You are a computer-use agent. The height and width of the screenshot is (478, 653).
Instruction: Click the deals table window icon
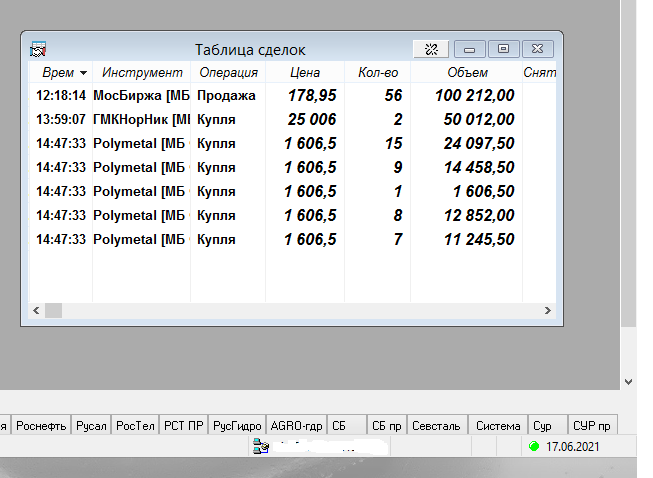point(38,50)
